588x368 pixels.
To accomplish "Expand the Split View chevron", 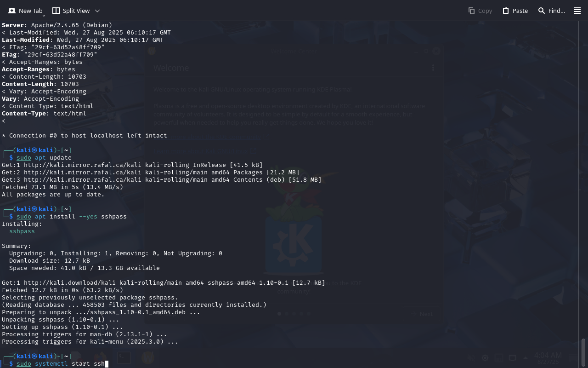I will click(x=97, y=11).
